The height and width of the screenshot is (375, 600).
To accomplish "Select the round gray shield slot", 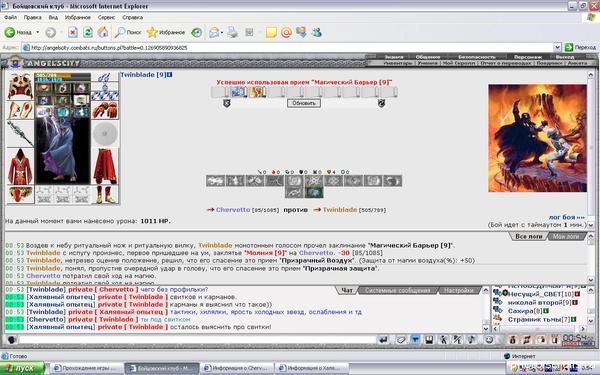I will coord(105,134).
